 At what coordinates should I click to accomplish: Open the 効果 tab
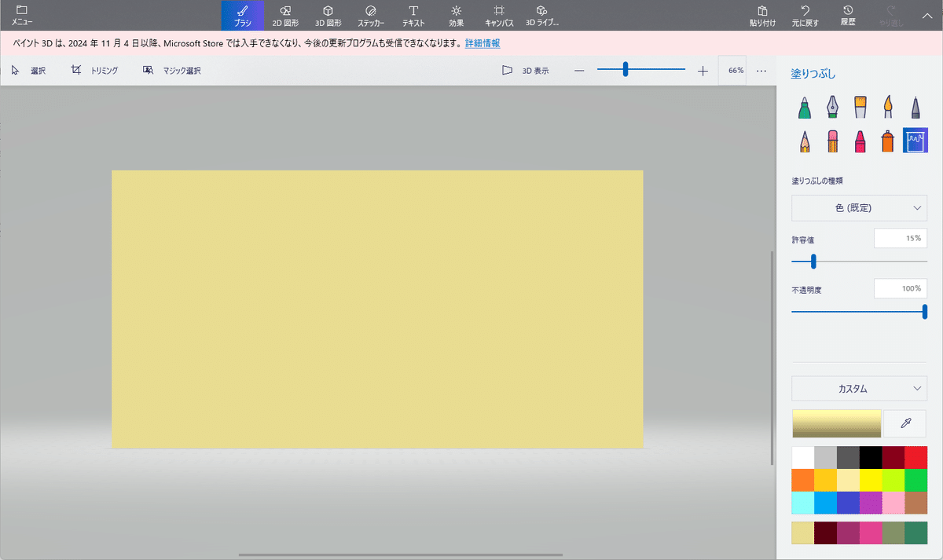(x=456, y=15)
